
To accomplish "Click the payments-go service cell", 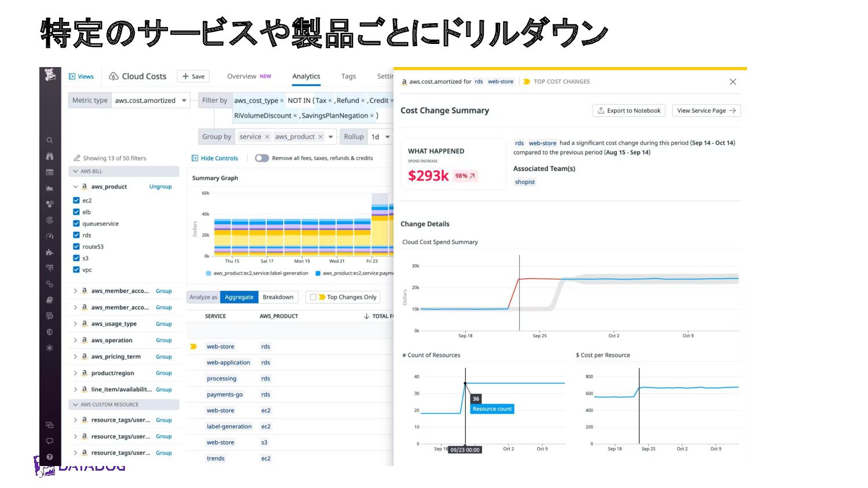I will click(225, 395).
